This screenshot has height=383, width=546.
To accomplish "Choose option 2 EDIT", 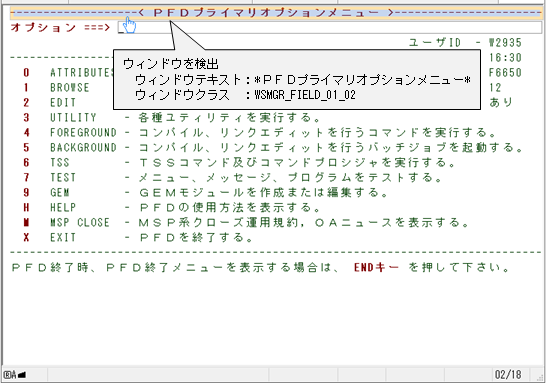I will pyautogui.click(x=49, y=102).
